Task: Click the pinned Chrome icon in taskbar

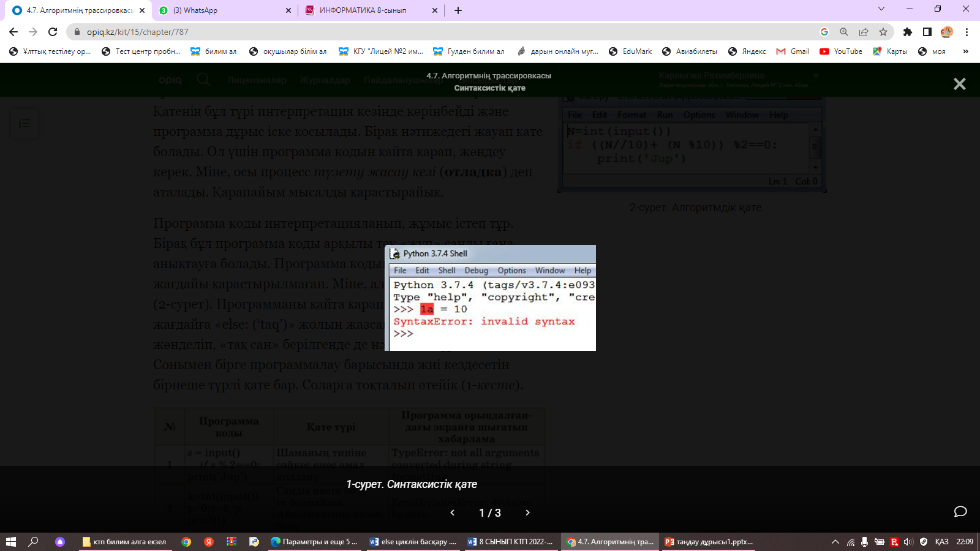Action: tap(186, 542)
